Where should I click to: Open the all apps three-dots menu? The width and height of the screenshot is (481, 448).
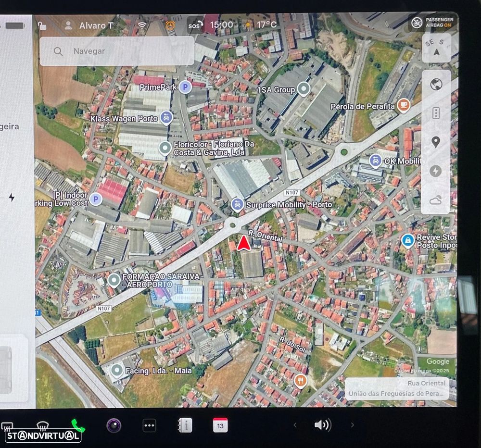tap(150, 425)
